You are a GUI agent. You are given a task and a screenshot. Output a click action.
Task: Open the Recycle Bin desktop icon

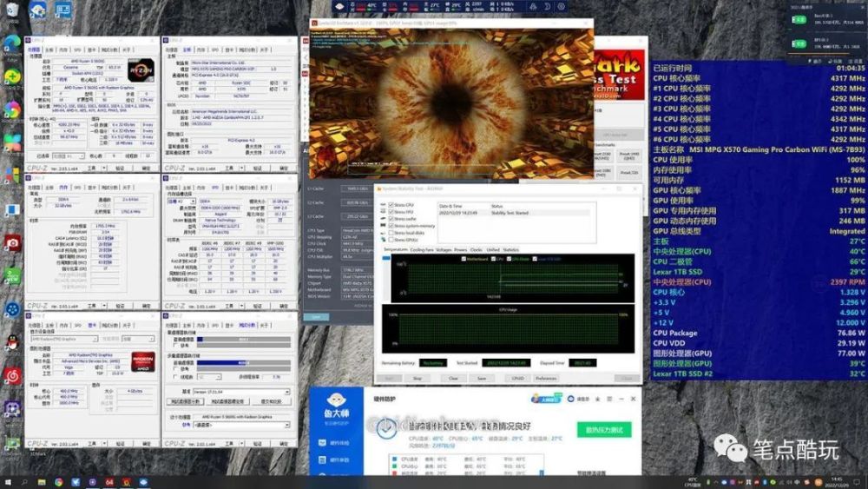(12, 10)
